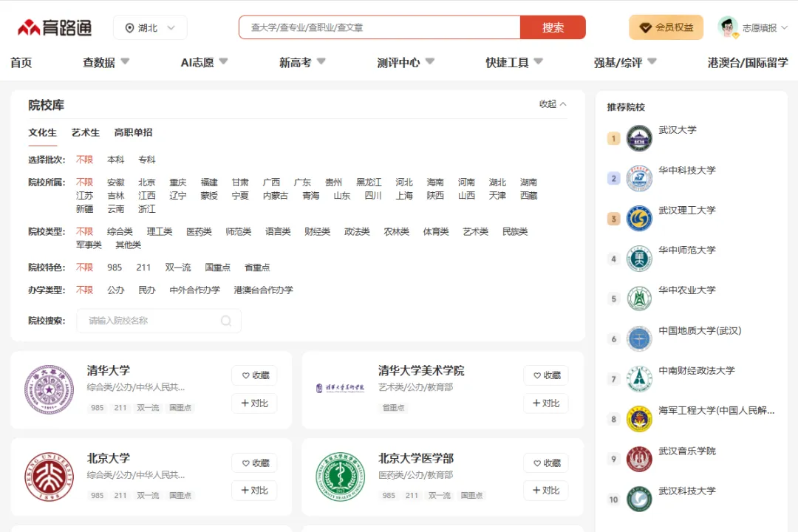
Task: Filter schools by 北京 region
Action: tap(146, 183)
